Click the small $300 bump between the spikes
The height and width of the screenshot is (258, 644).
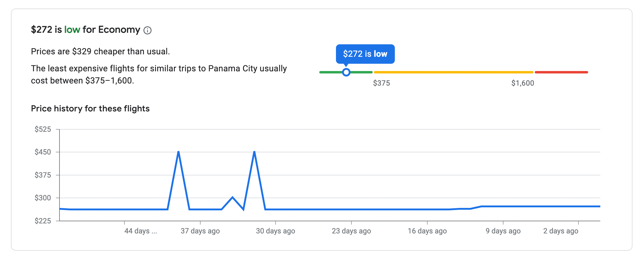click(x=232, y=198)
